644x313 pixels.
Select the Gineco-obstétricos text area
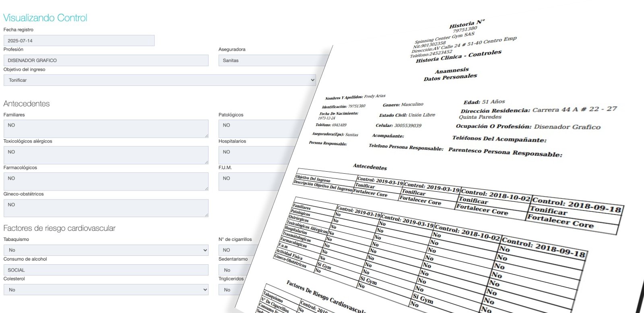pyautogui.click(x=106, y=208)
